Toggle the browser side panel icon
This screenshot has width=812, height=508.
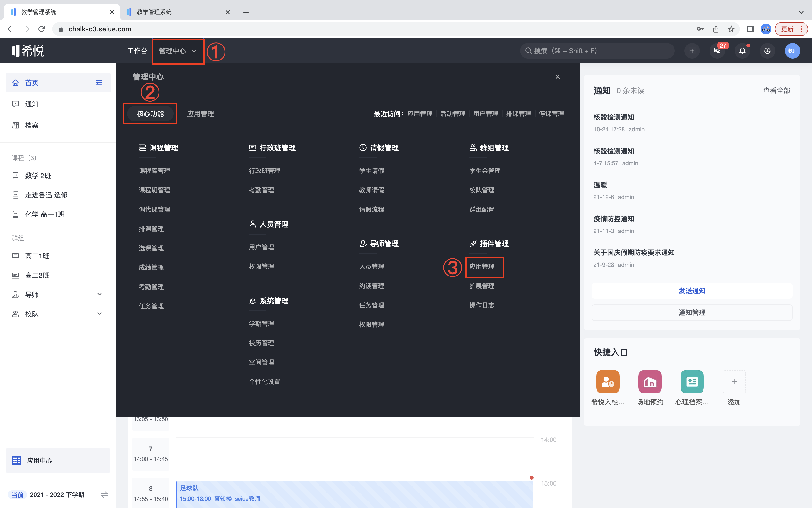point(751,29)
